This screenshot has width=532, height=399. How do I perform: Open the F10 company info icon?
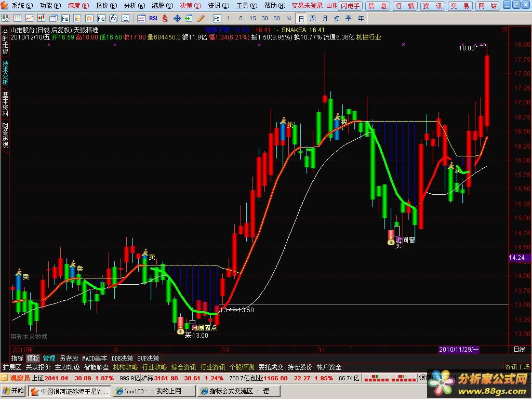point(65,18)
